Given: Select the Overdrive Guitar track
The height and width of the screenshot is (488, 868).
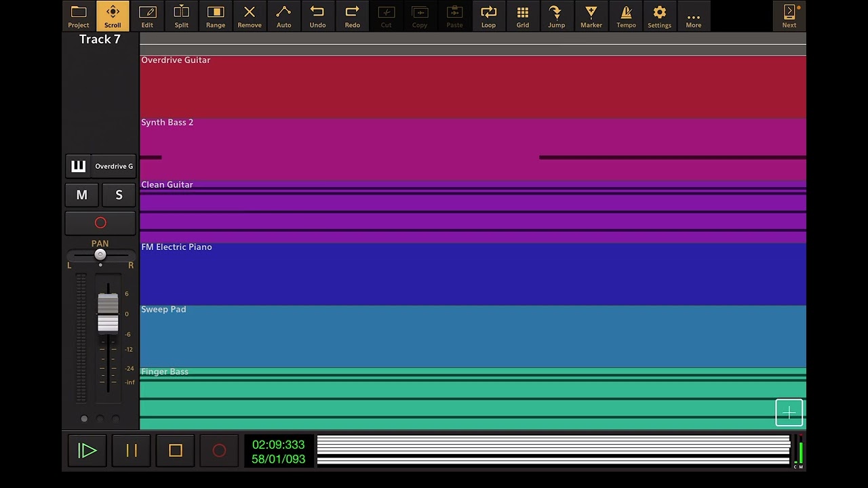Looking at the screenshot, I should [x=473, y=87].
